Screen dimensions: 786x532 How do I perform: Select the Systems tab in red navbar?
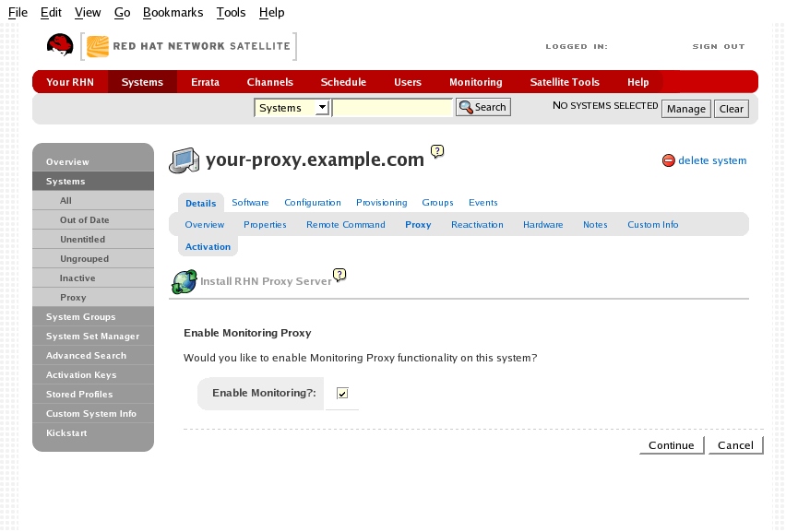[x=142, y=82]
